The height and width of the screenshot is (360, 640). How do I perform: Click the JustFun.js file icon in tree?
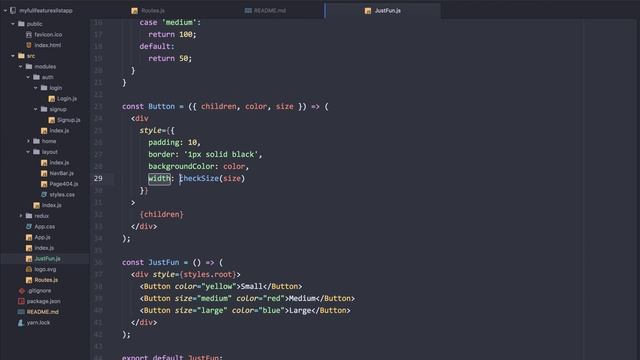click(x=29, y=258)
